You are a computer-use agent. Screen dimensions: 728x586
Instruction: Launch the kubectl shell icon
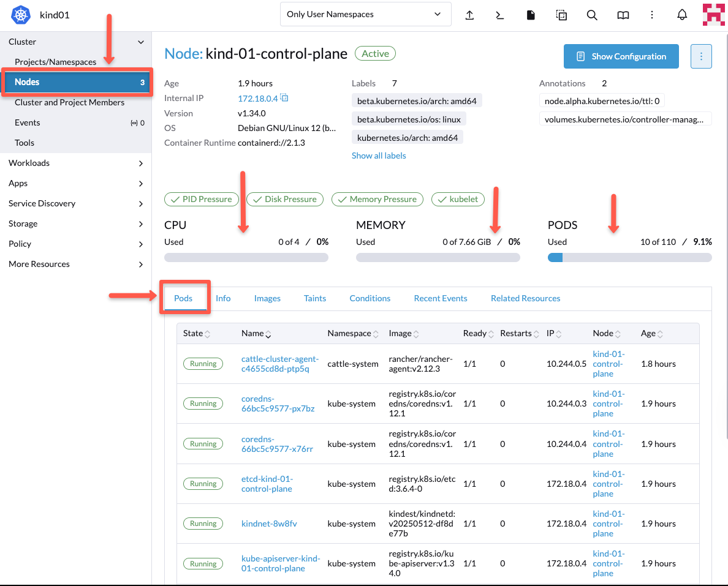499,14
